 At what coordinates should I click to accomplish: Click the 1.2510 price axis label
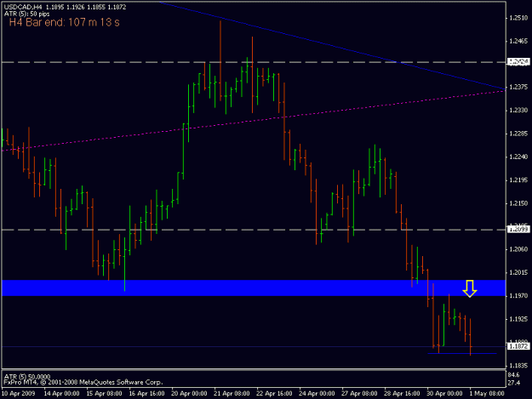click(518, 18)
